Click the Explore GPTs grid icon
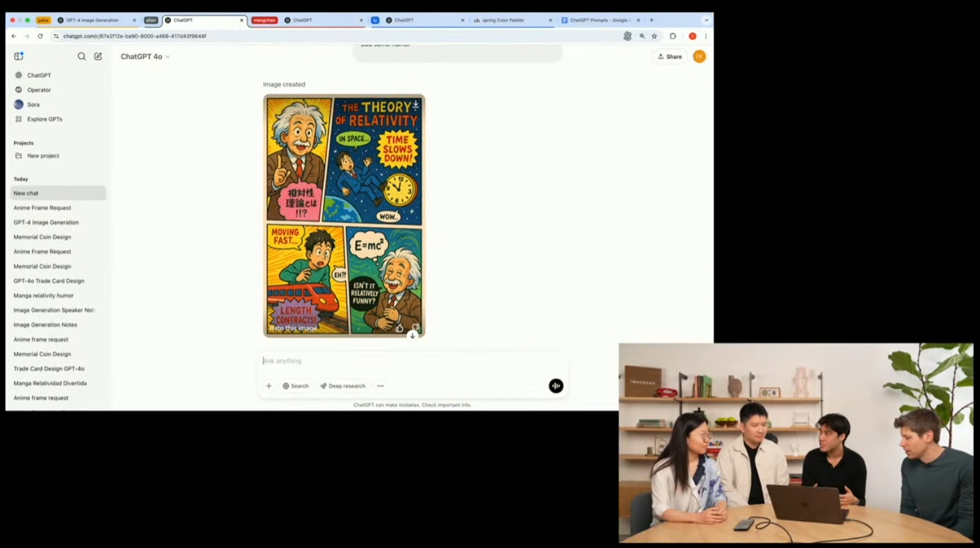The height and width of the screenshot is (548, 980). pos(19,119)
